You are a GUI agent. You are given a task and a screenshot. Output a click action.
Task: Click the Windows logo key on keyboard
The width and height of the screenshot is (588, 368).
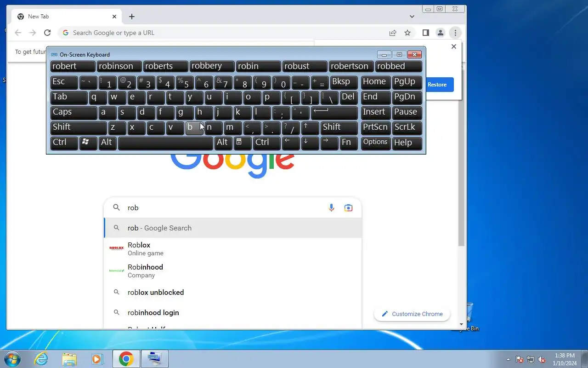coord(88,143)
